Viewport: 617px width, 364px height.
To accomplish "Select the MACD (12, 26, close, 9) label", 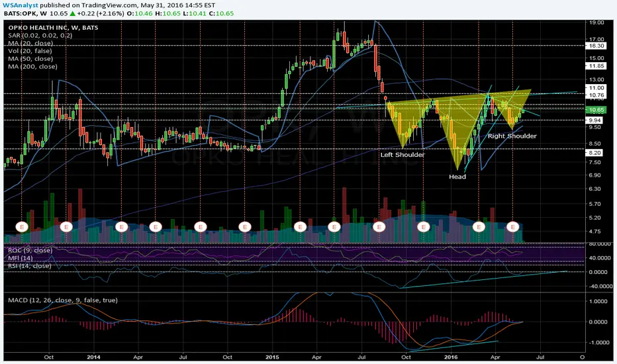I will click(63, 300).
